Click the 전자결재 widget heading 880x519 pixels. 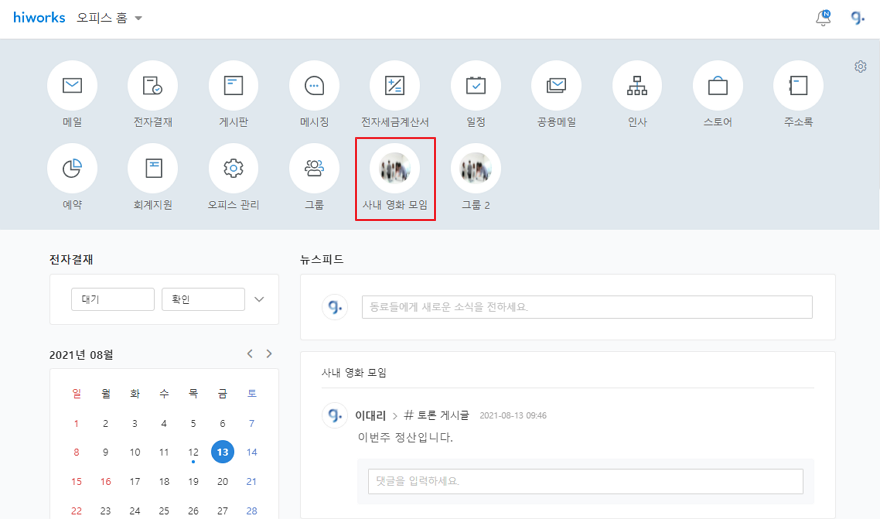click(x=71, y=259)
